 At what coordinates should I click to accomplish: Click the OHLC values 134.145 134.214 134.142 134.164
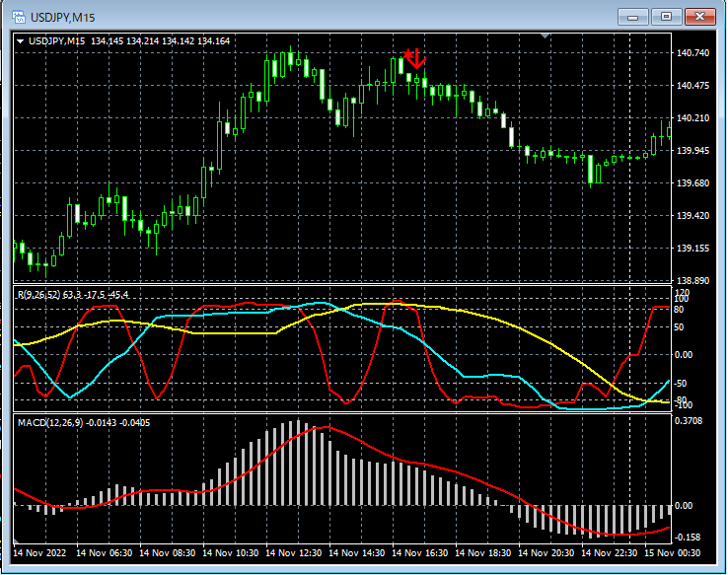[x=160, y=41]
